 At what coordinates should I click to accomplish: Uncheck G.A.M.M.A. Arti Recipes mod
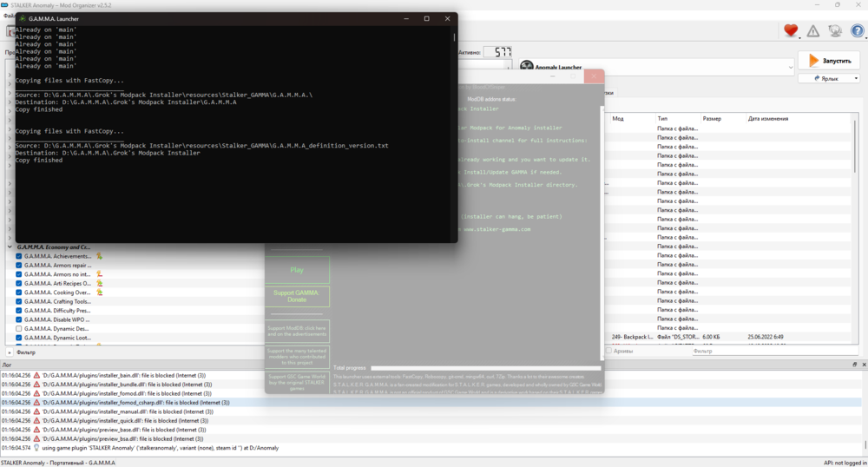(19, 283)
